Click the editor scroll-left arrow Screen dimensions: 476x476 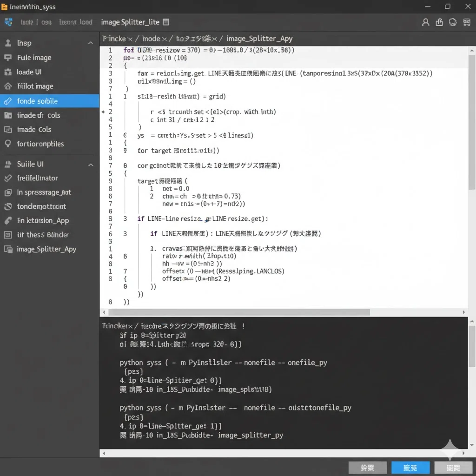tap(104, 312)
